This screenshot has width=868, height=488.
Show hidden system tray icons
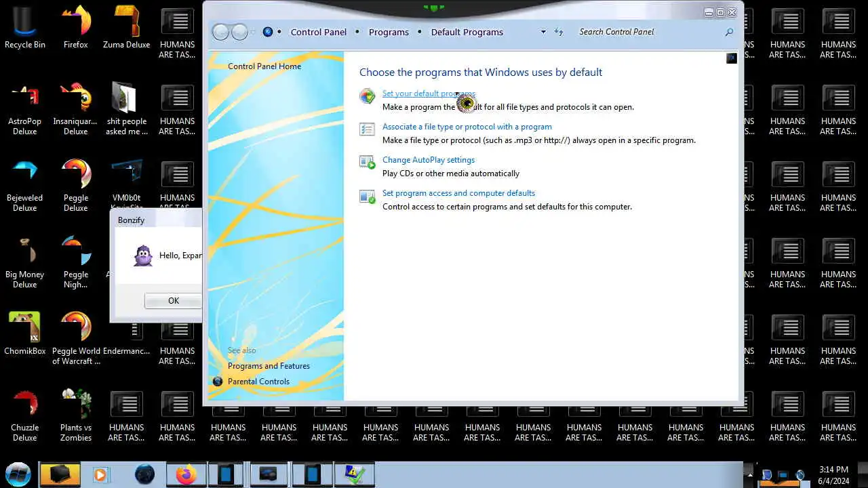pos(749,474)
